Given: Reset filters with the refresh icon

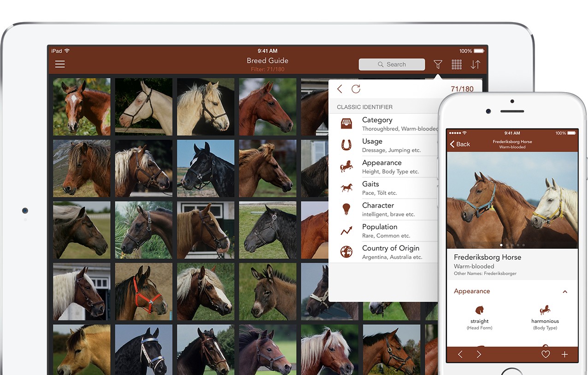Looking at the screenshot, I should 356,89.
